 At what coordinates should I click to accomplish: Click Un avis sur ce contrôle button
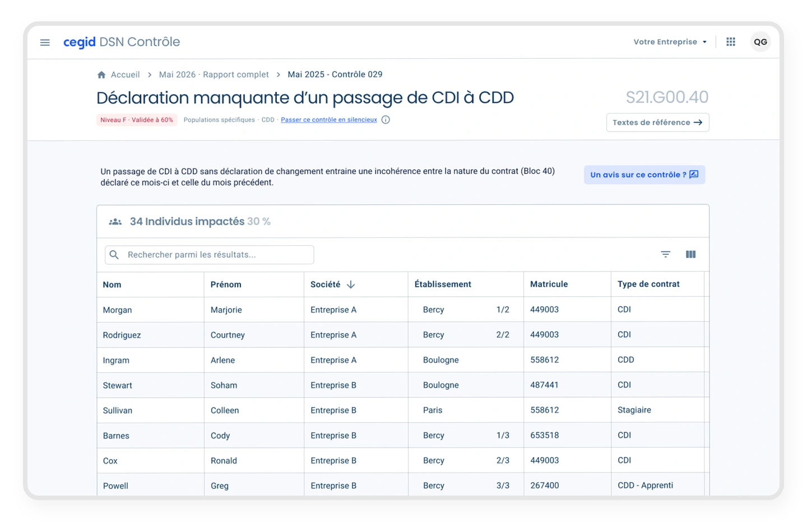point(644,175)
